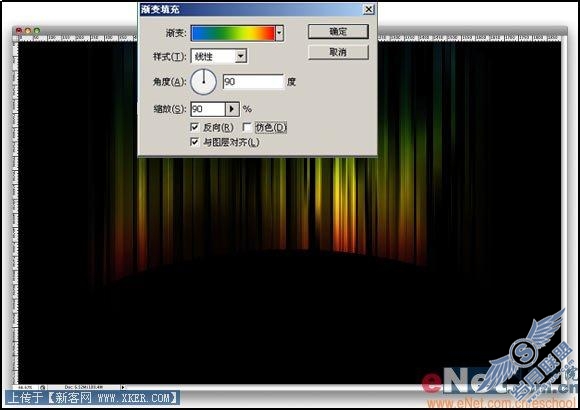The height and width of the screenshot is (410, 580).
Task: Toggle 与图层对齐 (Align with layer) checkbox
Action: click(195, 142)
